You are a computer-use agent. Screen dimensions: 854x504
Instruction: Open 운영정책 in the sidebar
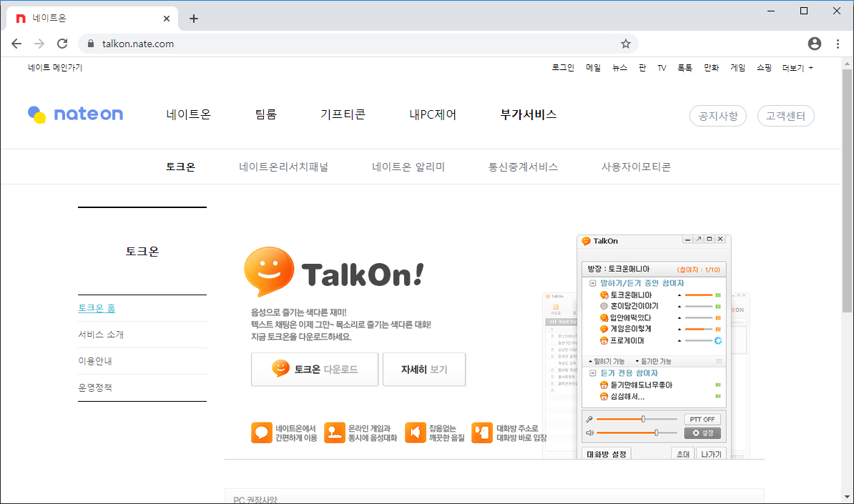click(94, 387)
